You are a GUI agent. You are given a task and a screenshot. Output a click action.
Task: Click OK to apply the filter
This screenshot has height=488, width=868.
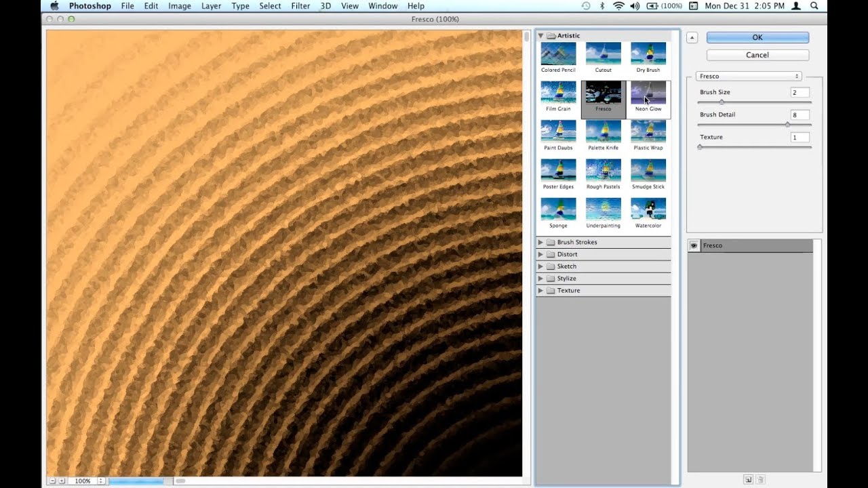click(x=757, y=38)
